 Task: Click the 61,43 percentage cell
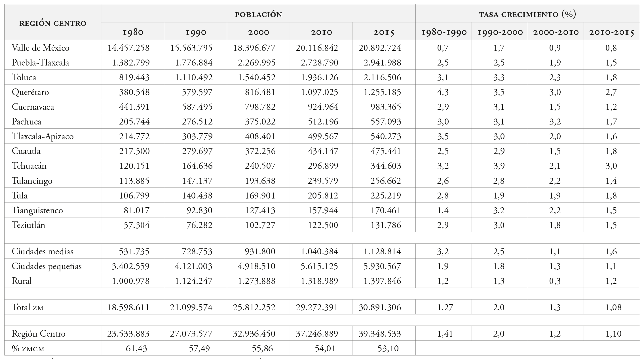pos(136,348)
